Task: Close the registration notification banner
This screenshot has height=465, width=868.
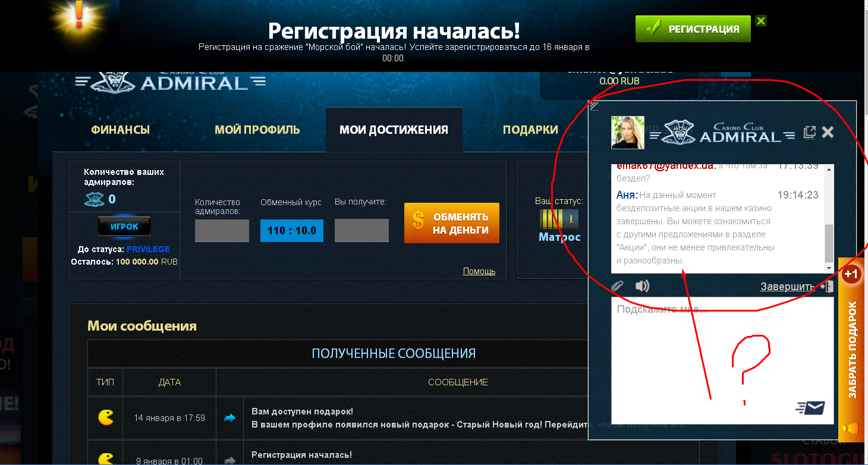Action: coord(761,21)
